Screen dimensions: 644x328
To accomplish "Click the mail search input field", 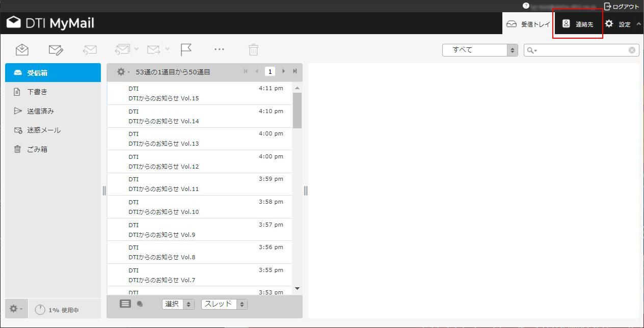I will pos(582,50).
